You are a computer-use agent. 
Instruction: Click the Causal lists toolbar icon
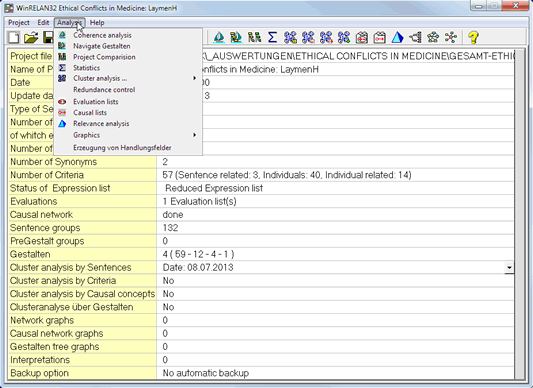pyautogui.click(x=379, y=37)
